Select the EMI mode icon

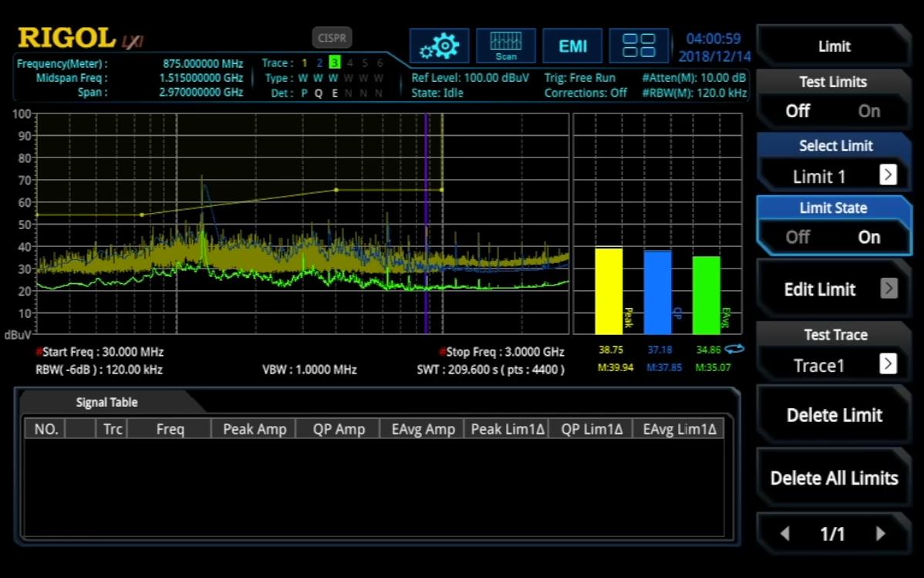[x=572, y=46]
